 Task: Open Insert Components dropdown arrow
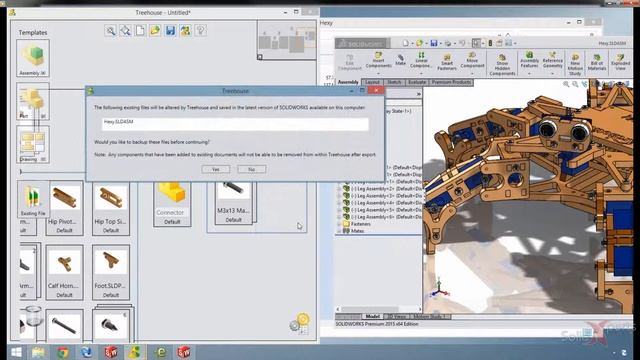378,74
